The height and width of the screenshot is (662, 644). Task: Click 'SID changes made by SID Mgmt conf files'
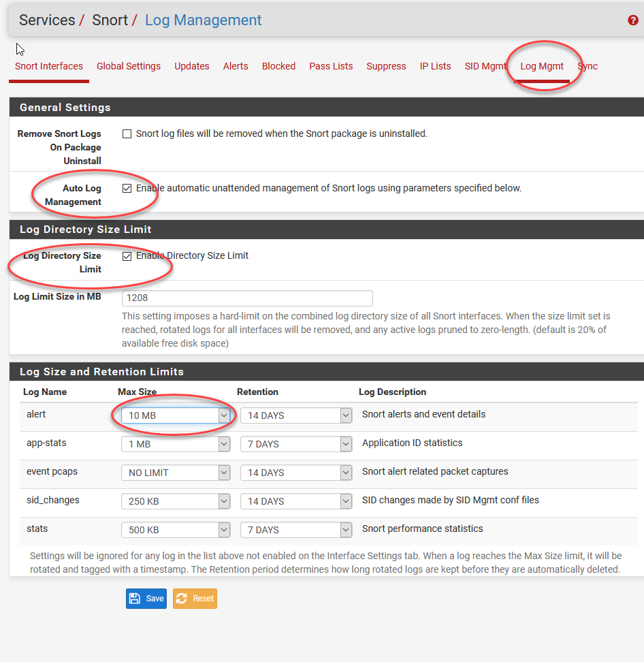tap(451, 501)
